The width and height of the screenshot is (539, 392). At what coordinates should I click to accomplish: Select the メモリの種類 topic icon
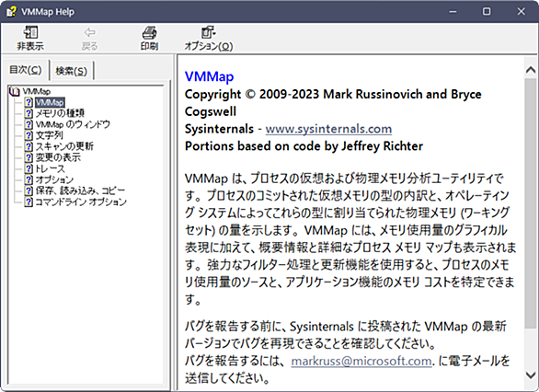point(29,113)
